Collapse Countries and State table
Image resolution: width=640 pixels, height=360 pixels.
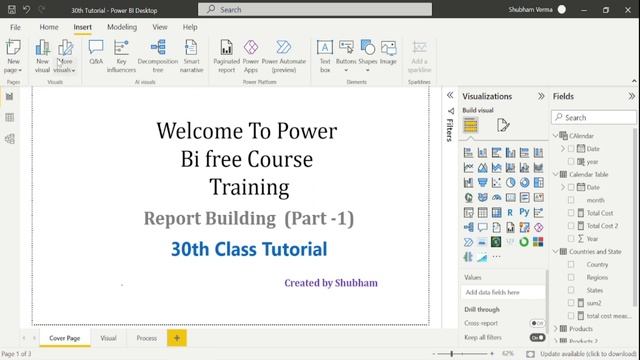click(556, 251)
